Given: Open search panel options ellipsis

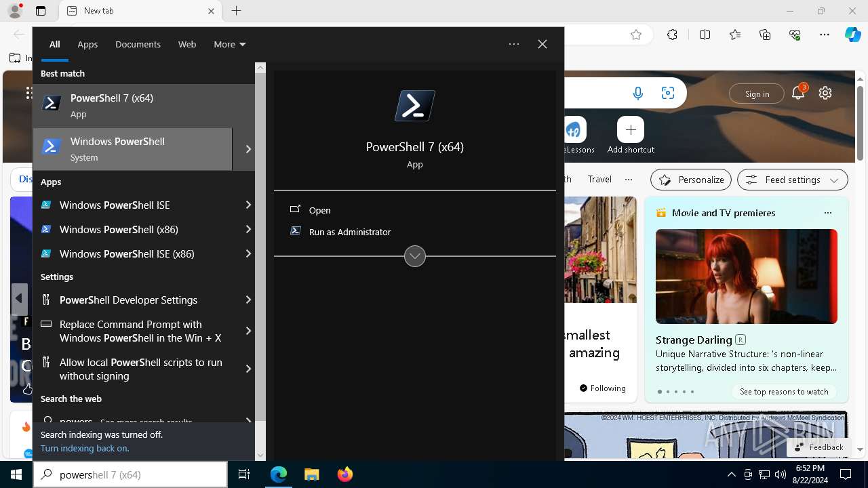Looking at the screenshot, I should [x=514, y=44].
